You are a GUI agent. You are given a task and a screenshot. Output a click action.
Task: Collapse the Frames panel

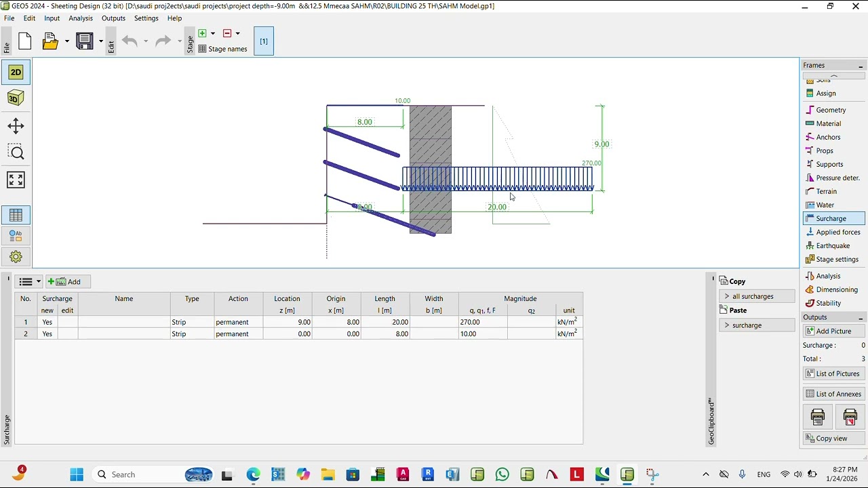tap(861, 66)
